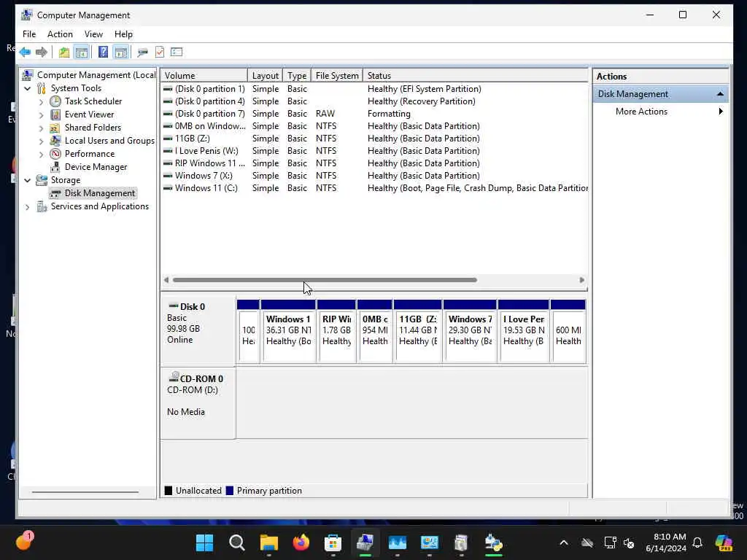
Task: Open the More Actions submenu arrow
Action: click(x=721, y=112)
